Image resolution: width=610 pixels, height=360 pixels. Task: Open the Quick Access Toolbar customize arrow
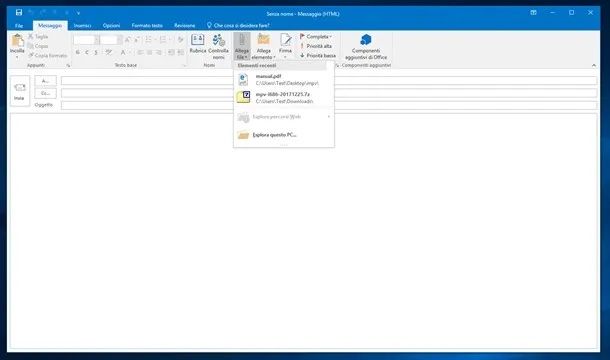(x=78, y=13)
